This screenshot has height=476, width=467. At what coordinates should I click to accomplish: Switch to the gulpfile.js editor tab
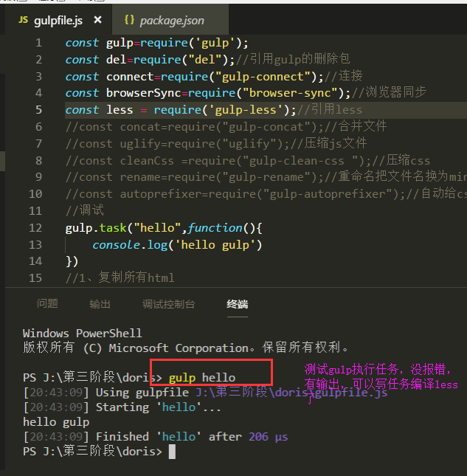[58, 20]
